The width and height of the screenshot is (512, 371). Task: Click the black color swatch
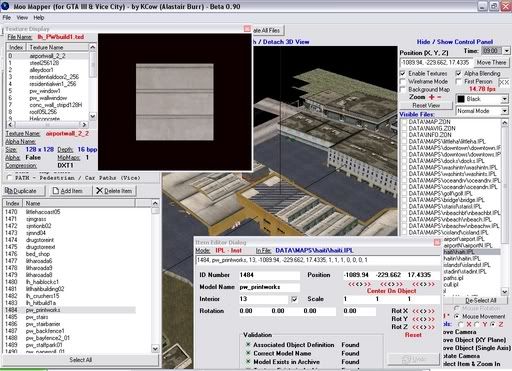click(461, 99)
